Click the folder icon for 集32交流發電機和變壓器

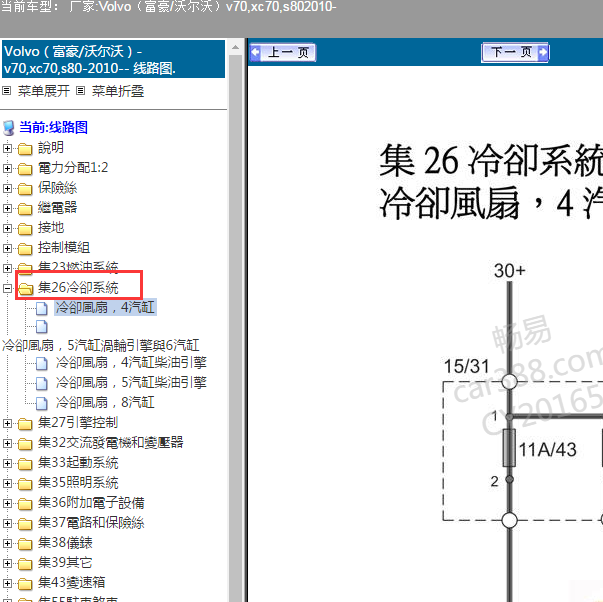[x=25, y=444]
